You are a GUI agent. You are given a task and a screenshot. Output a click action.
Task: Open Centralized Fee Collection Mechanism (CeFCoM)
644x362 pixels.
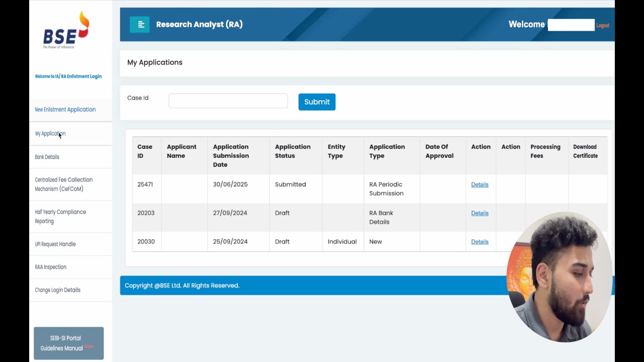64,185
